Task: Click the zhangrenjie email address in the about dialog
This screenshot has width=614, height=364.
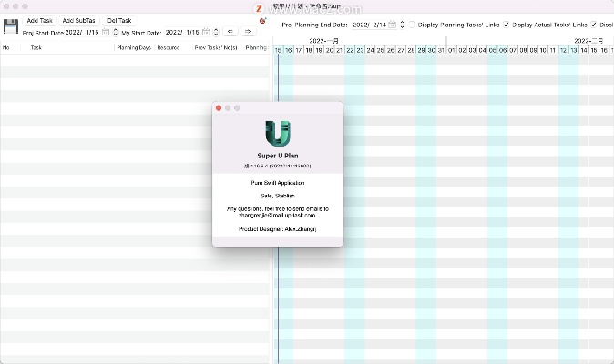Action: coord(277,216)
